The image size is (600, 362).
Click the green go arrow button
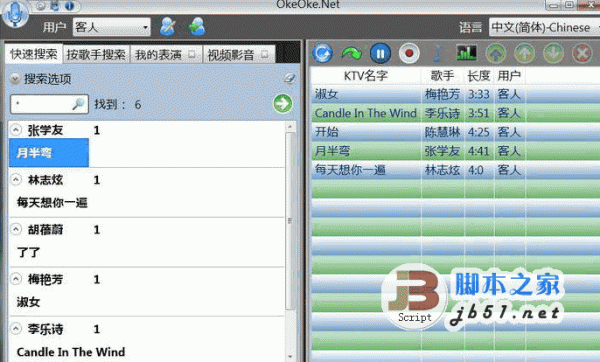coord(283,103)
